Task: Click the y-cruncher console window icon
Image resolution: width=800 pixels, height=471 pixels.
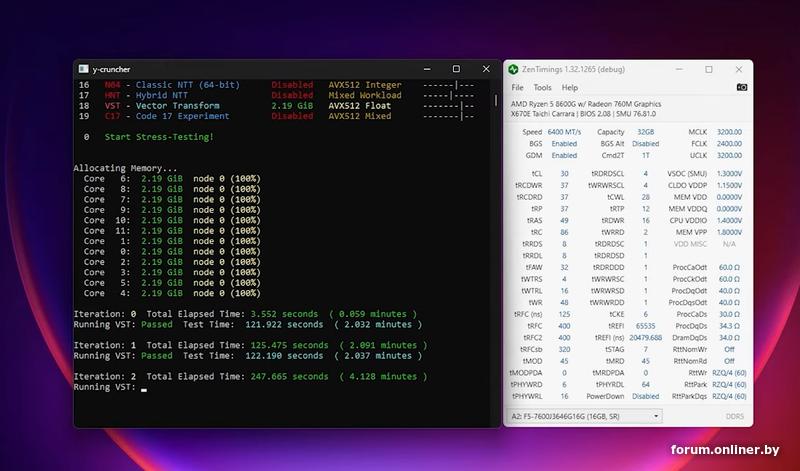Action: coord(83,69)
